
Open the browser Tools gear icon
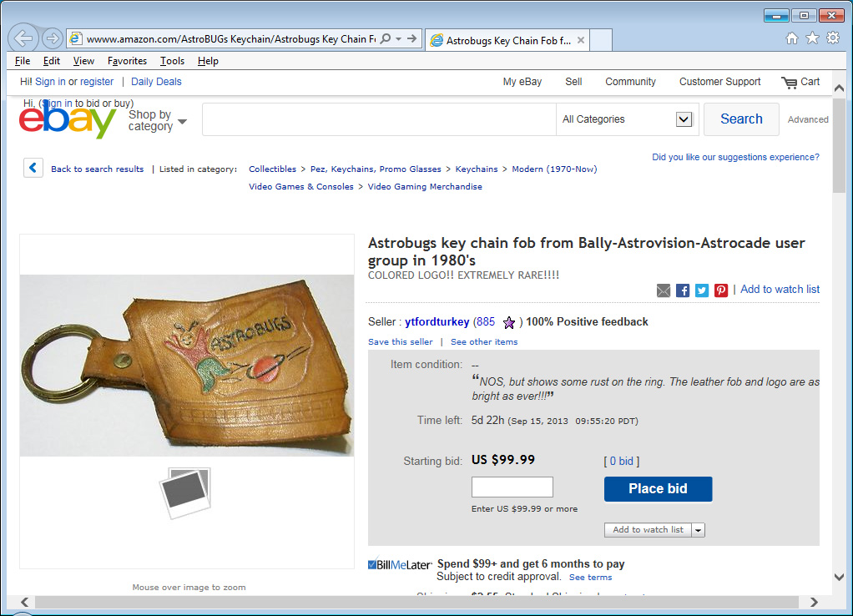(832, 38)
